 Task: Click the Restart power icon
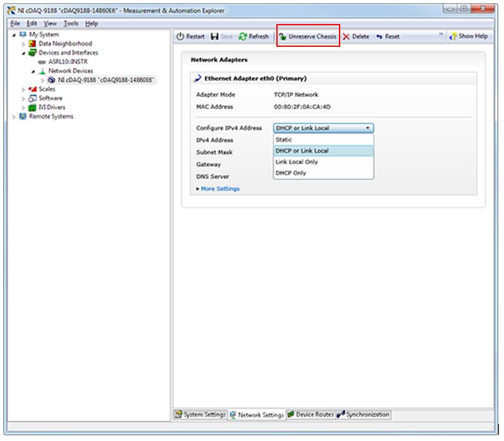tap(180, 36)
